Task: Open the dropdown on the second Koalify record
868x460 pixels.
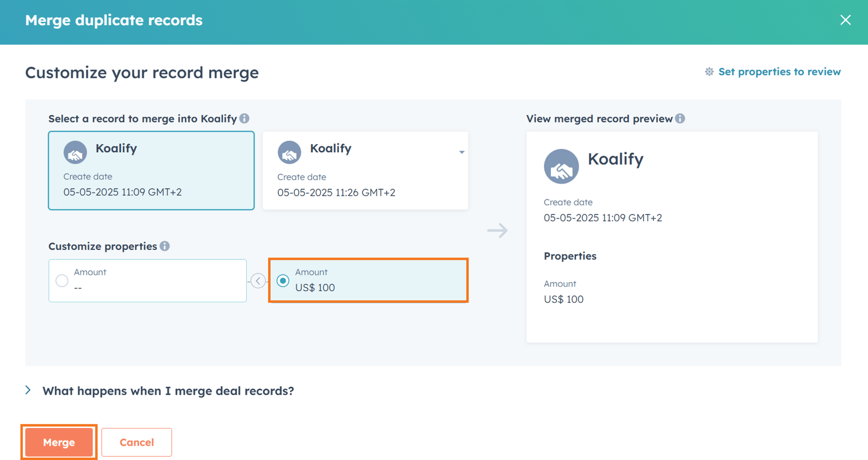Action: [x=461, y=152]
